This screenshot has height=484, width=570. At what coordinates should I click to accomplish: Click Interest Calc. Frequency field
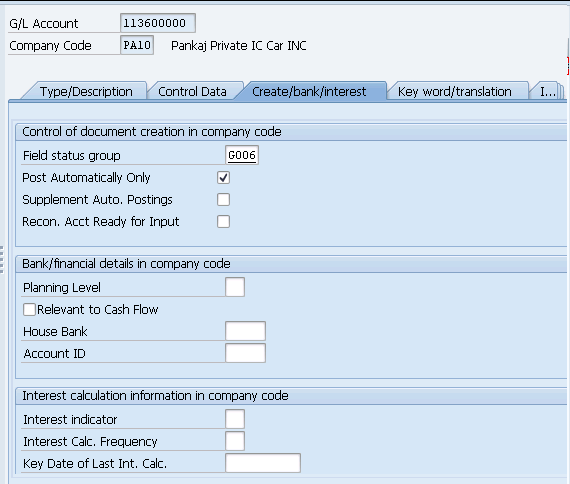coord(235,441)
